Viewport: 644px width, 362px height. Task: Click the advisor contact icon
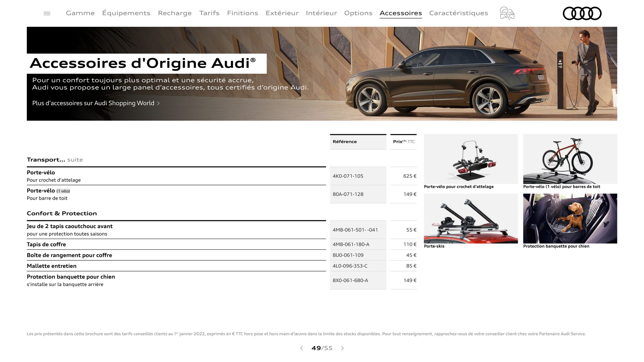point(507,13)
